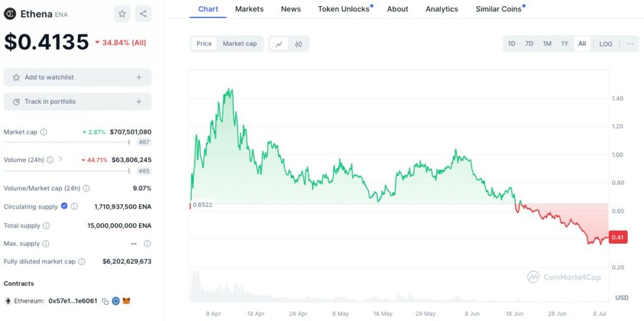The image size is (644, 321).
Task: Star Ethena as a favorite
Action: point(122,14)
